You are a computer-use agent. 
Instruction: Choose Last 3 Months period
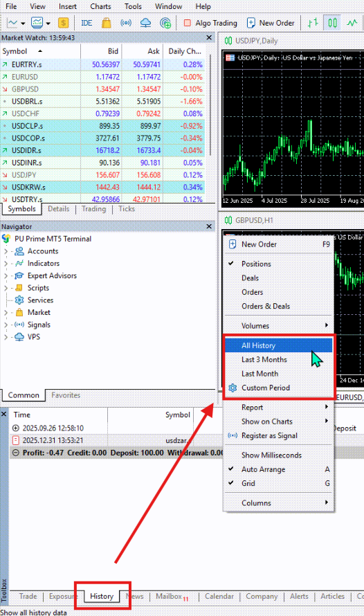[x=279, y=360]
